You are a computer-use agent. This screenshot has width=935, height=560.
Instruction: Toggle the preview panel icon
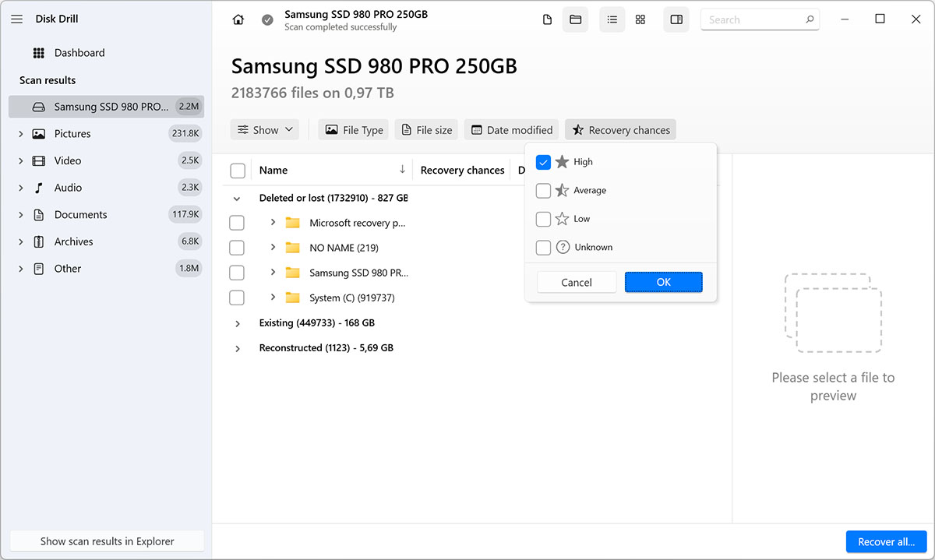pyautogui.click(x=676, y=19)
